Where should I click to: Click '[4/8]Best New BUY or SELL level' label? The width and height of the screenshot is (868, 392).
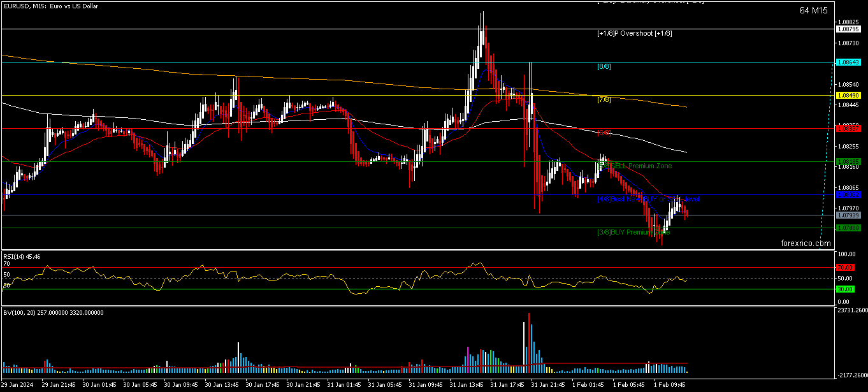(648, 199)
